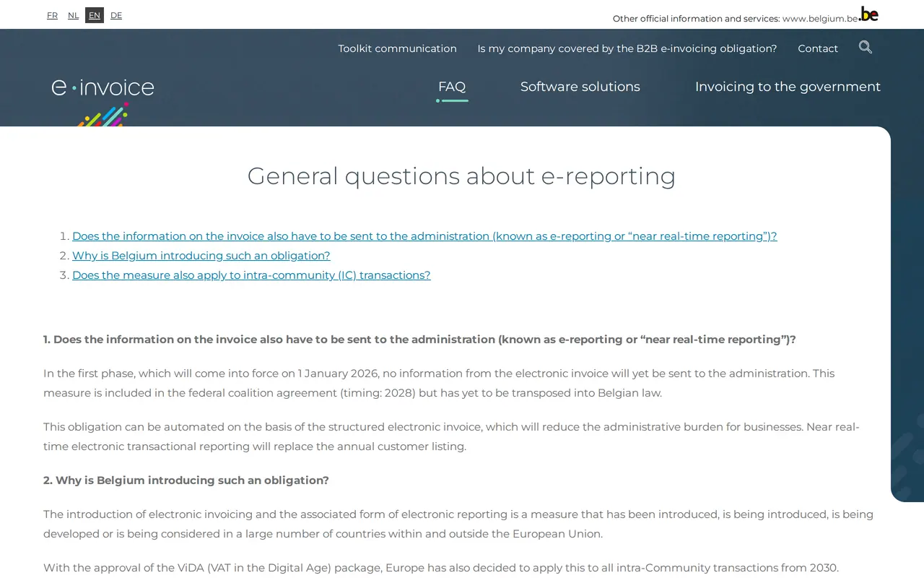Visit www.belgium.be link
Image resolution: width=924 pixels, height=578 pixels.
point(820,19)
